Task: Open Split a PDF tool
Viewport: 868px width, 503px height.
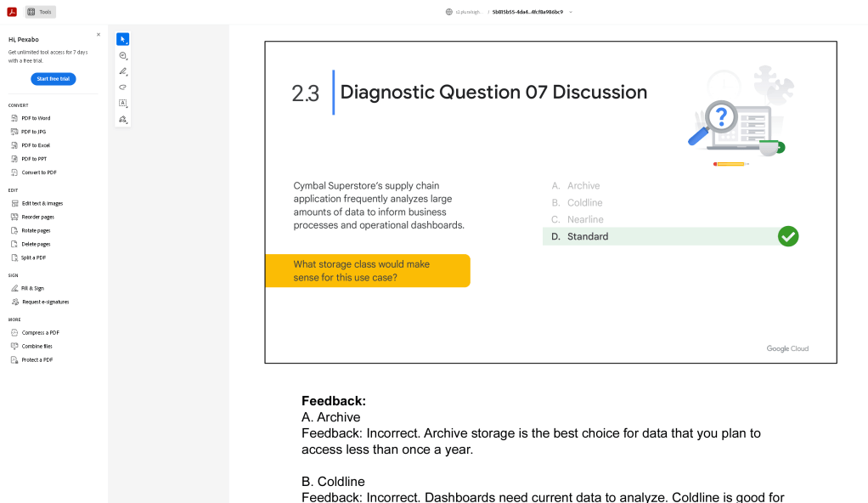Action: pyautogui.click(x=33, y=257)
